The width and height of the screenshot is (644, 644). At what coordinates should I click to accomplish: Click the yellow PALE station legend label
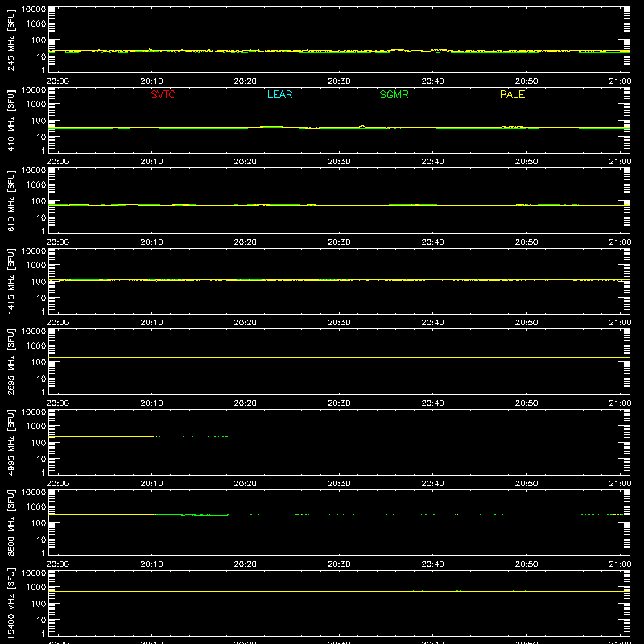click(512, 94)
